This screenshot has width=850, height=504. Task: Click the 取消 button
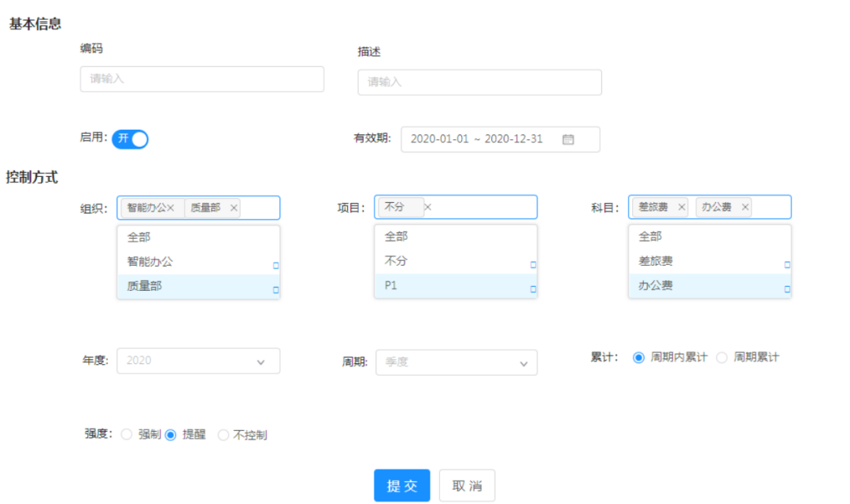click(x=467, y=486)
